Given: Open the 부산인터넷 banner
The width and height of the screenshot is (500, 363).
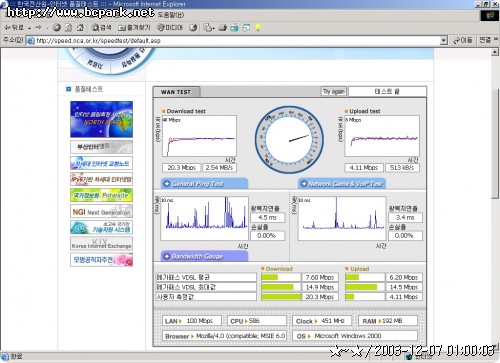Looking at the screenshot, I should [101, 147].
